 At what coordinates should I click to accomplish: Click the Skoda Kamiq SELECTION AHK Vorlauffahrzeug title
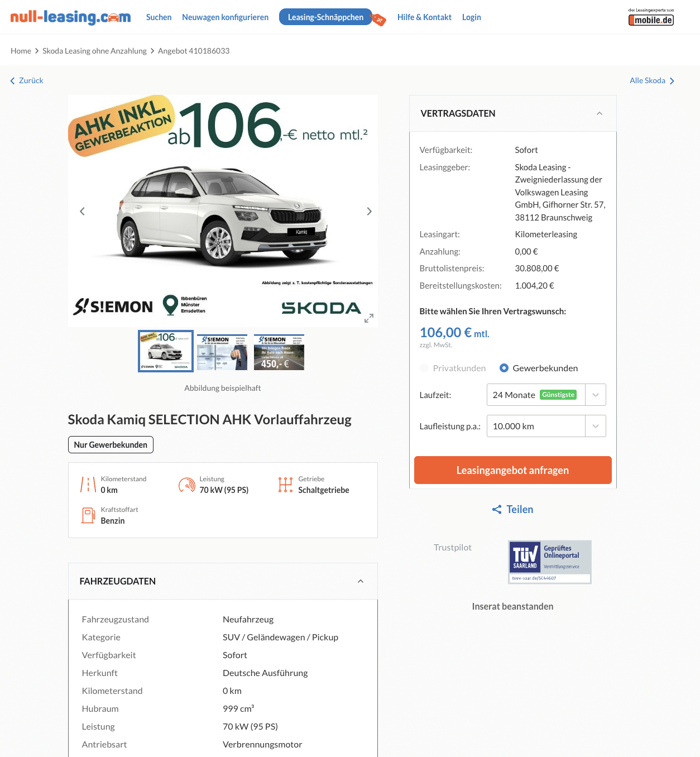(x=210, y=420)
